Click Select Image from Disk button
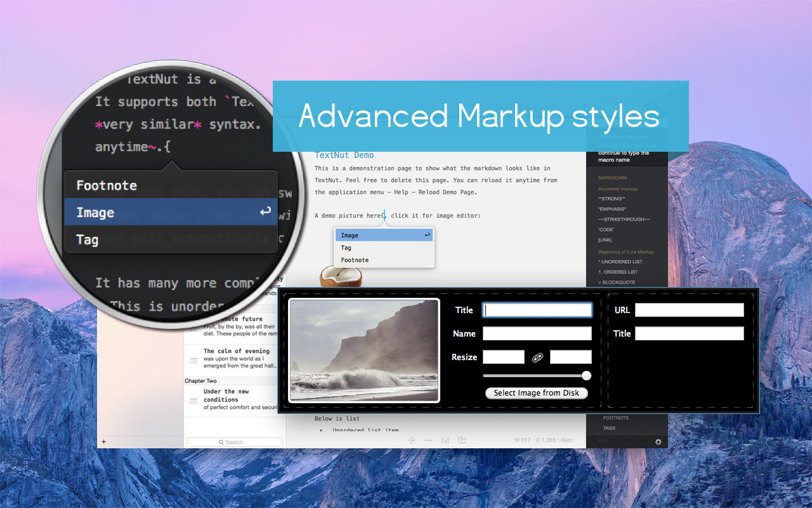Image resolution: width=812 pixels, height=508 pixels. tap(537, 393)
